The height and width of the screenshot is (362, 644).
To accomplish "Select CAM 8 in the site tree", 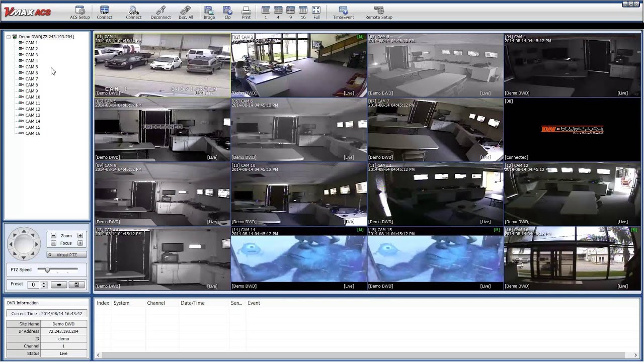I will click(32, 85).
